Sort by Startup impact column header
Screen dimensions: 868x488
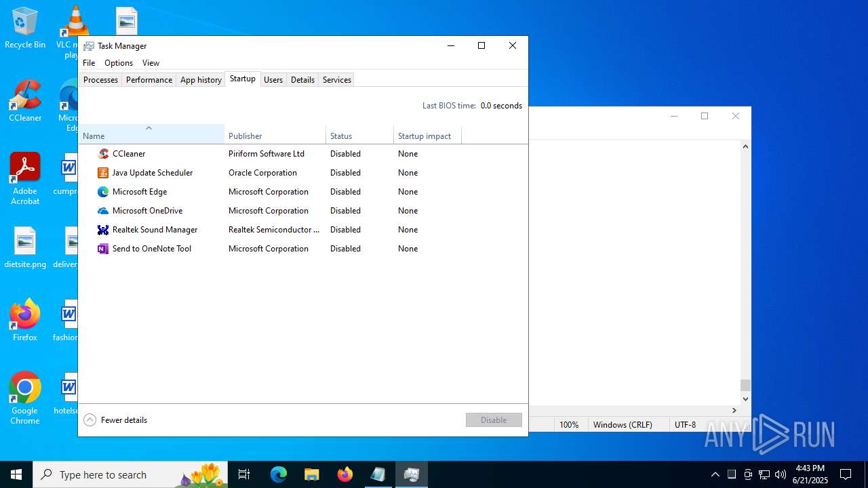point(428,134)
